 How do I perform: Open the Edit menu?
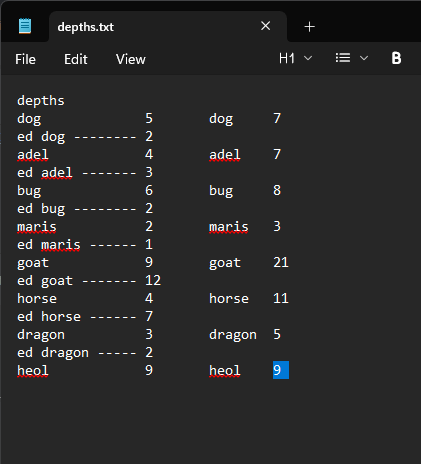pyautogui.click(x=76, y=59)
